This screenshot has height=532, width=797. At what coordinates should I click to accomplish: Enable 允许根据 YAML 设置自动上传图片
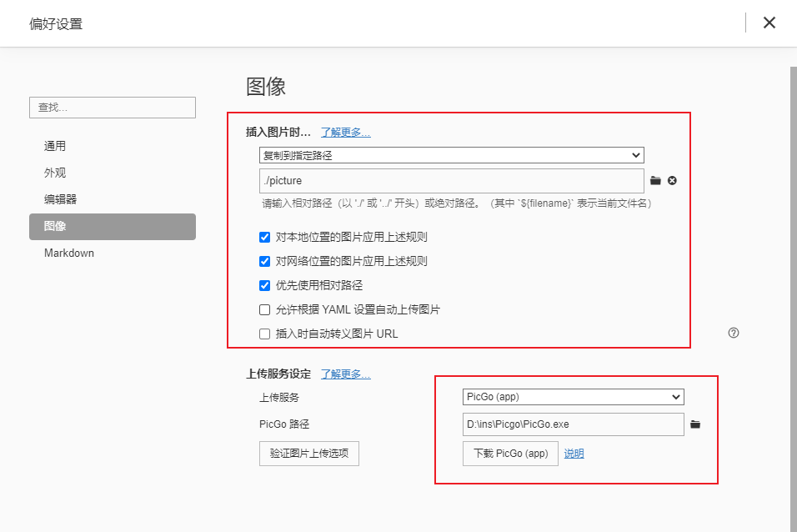point(264,309)
